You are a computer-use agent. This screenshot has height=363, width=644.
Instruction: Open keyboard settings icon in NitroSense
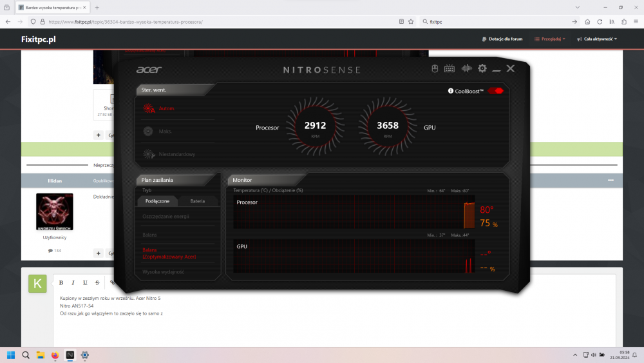(x=450, y=68)
